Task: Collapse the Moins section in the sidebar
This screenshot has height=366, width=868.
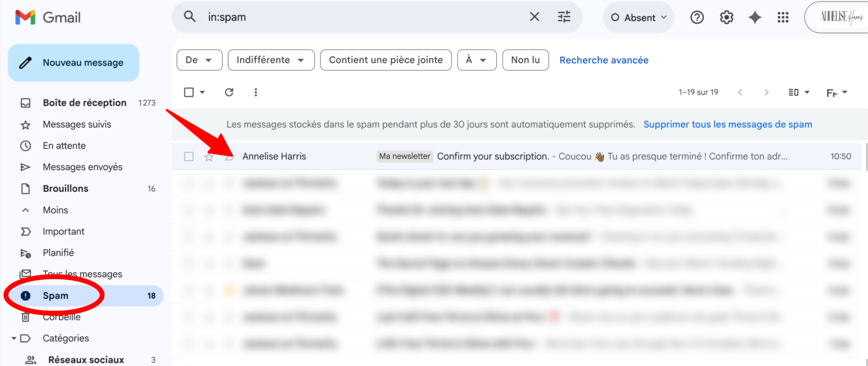Action: coord(55,210)
